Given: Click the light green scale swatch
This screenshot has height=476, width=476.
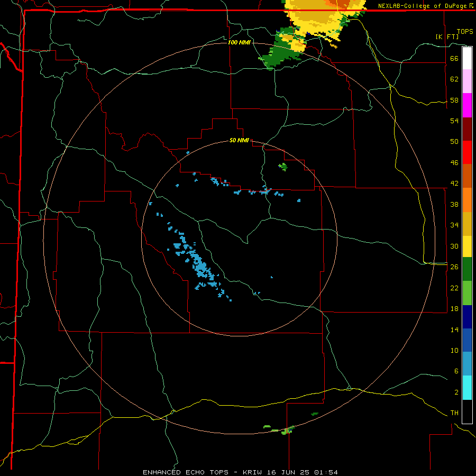Looking at the screenshot, I should tap(467, 293).
